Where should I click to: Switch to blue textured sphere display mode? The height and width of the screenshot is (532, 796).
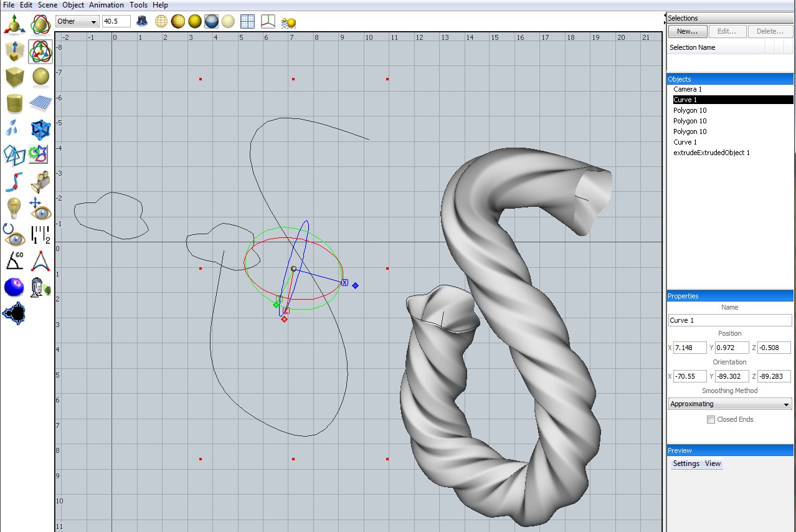pyautogui.click(x=212, y=21)
